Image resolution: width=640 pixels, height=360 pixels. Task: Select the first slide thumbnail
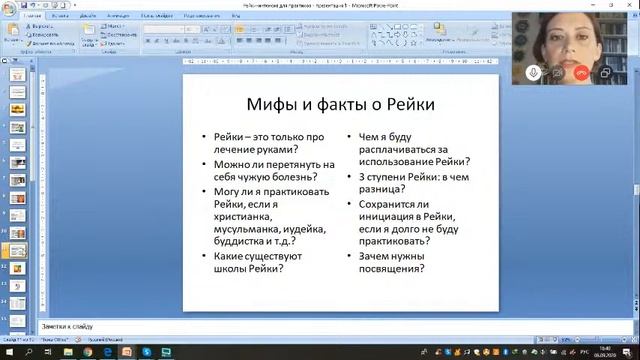coord(18,75)
